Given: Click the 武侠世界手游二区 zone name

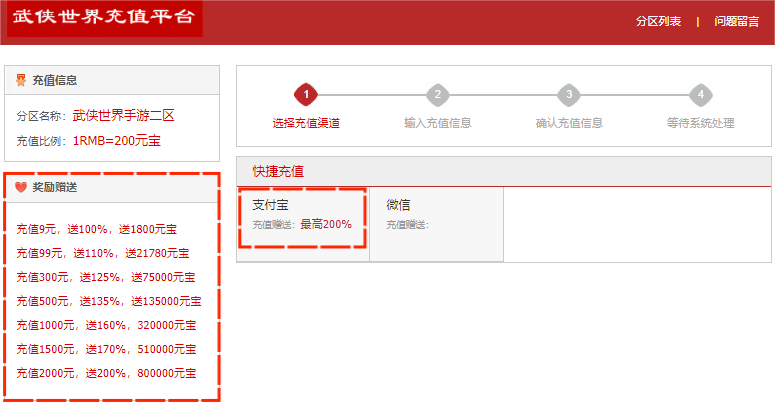Looking at the screenshot, I should pyautogui.click(x=124, y=116).
